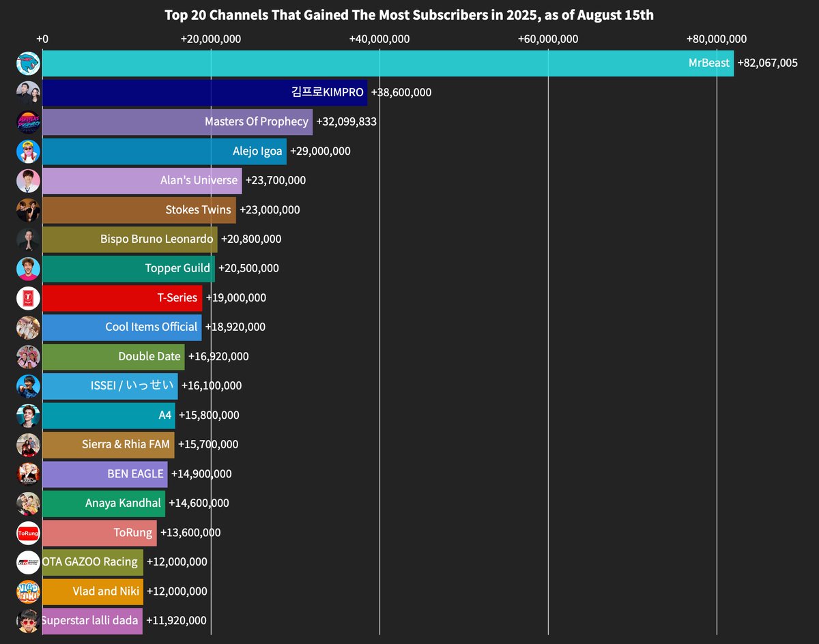The width and height of the screenshot is (819, 644).
Task: Click the ISSEI channel avatar
Action: [28, 386]
